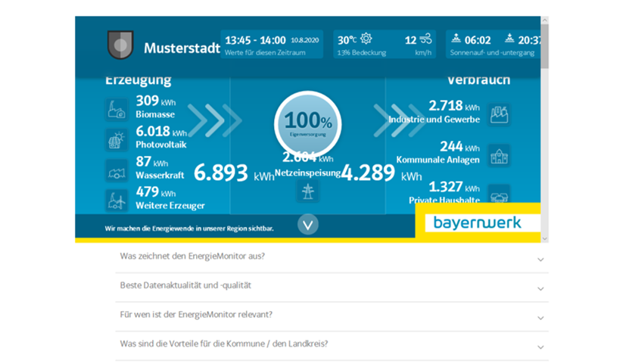
Task: Click the 'Verbrauch' heading
Action: pos(478,79)
